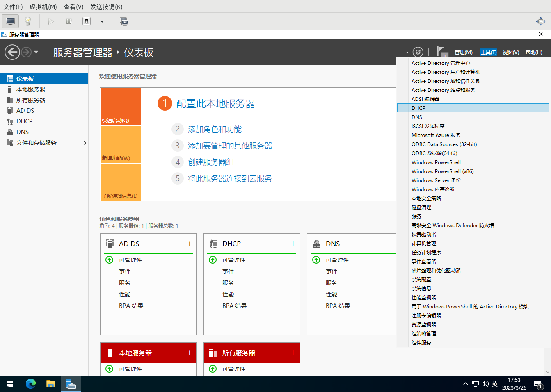Viewport: 551px width, 392px height.
Task: Expand 文件和存储服务 submenu arrow
Action: 85,143
